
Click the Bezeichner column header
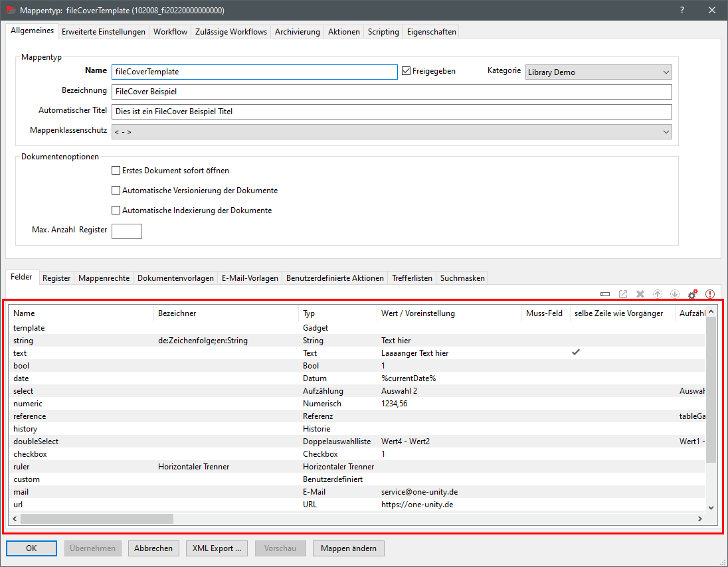pyautogui.click(x=226, y=313)
